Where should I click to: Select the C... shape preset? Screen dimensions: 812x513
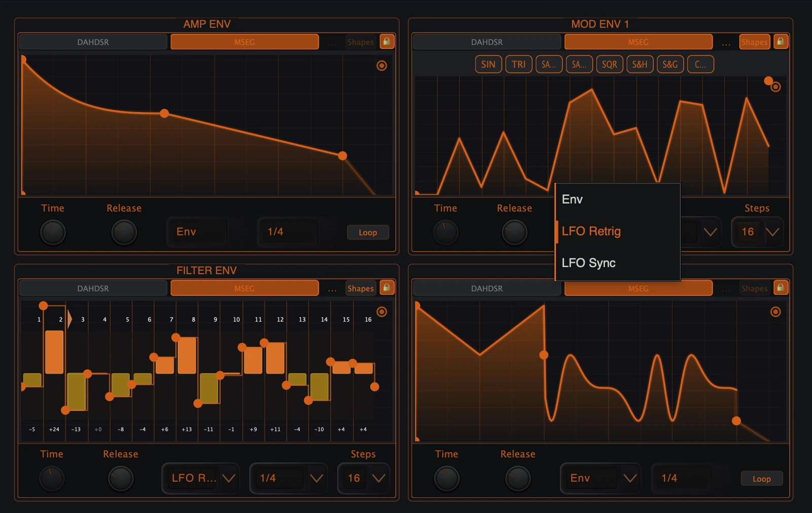[x=700, y=65]
